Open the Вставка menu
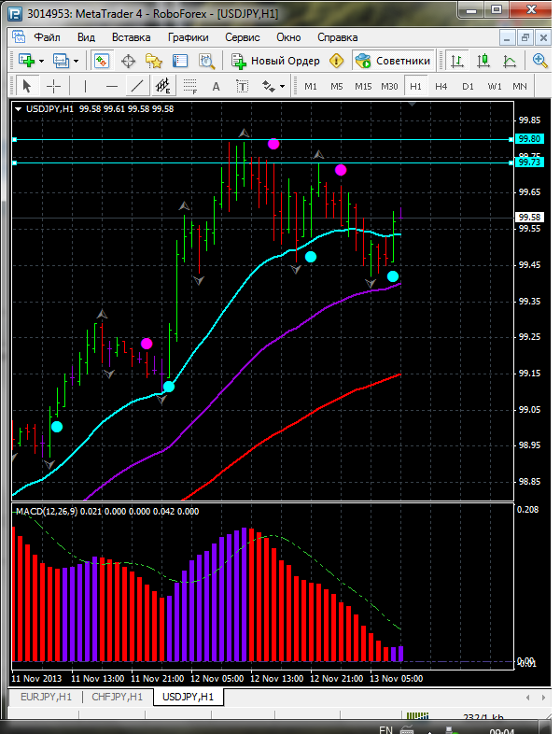Screen dimensions: 560x734 (131, 37)
